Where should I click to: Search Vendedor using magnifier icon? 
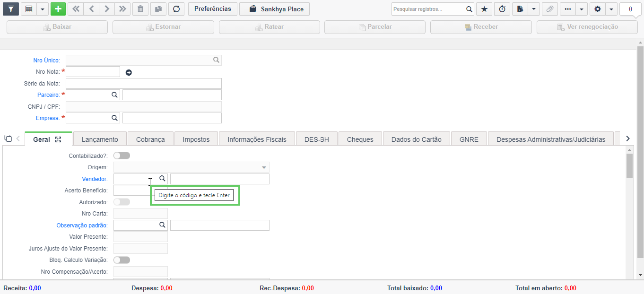click(x=162, y=179)
